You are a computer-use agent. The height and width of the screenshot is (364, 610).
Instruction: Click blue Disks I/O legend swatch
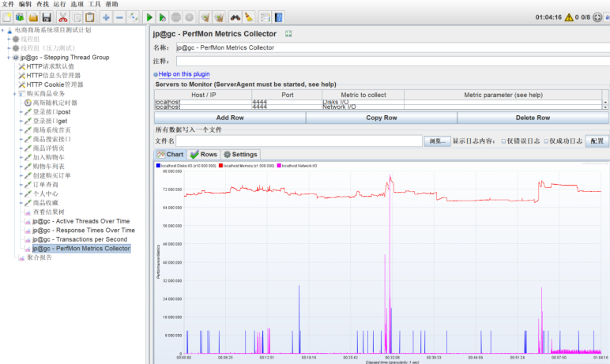pyautogui.click(x=158, y=166)
